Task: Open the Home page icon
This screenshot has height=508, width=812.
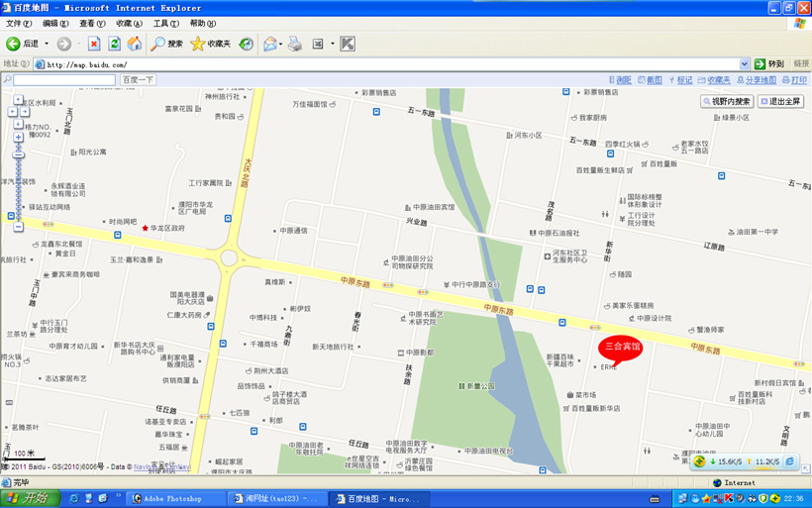Action: [x=135, y=44]
